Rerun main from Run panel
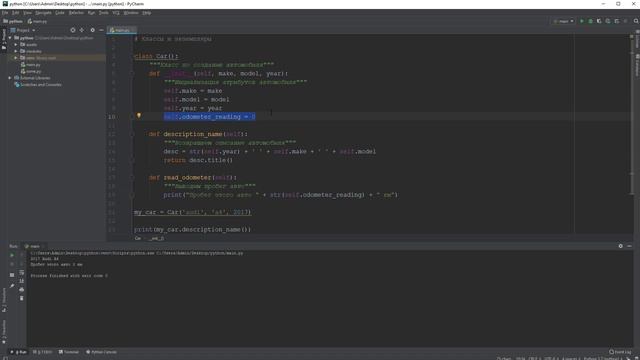 tap(12, 255)
